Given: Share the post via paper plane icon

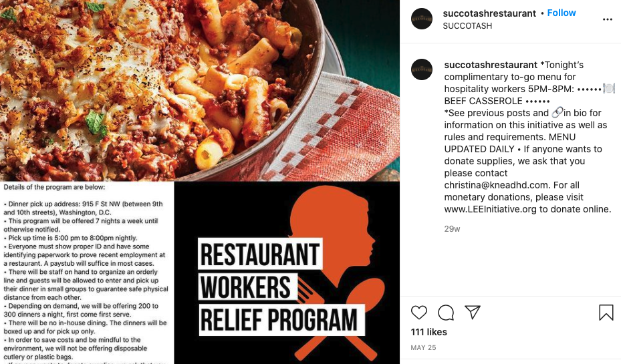Looking at the screenshot, I should [x=473, y=312].
